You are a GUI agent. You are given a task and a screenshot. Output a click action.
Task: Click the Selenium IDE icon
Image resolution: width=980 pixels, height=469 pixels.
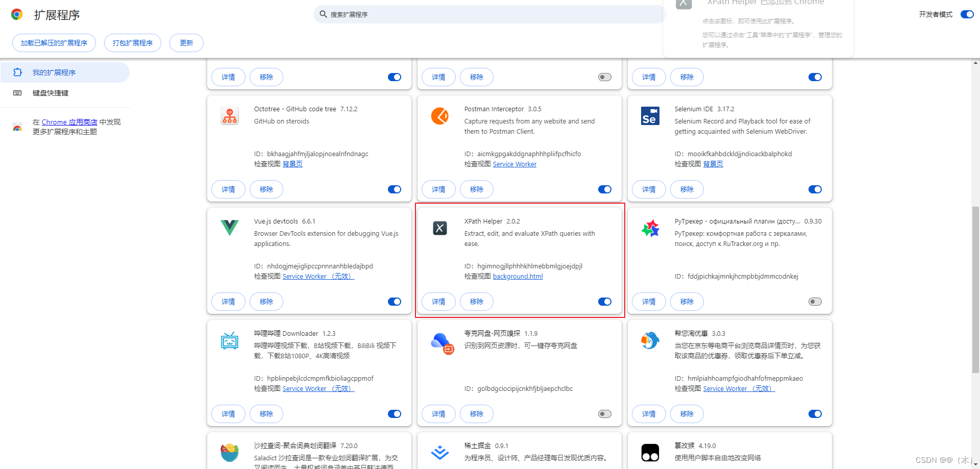tap(650, 116)
